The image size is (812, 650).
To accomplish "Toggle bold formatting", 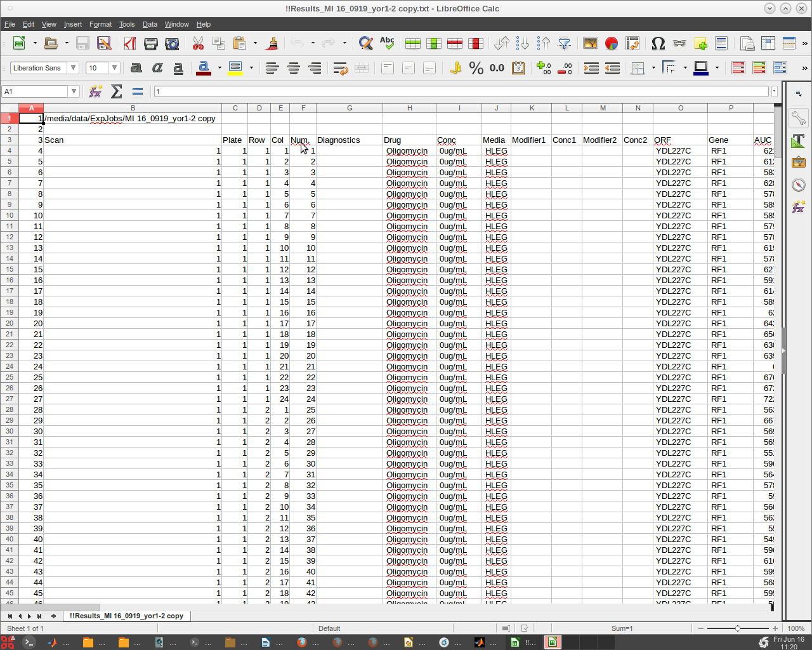I will tap(136, 68).
